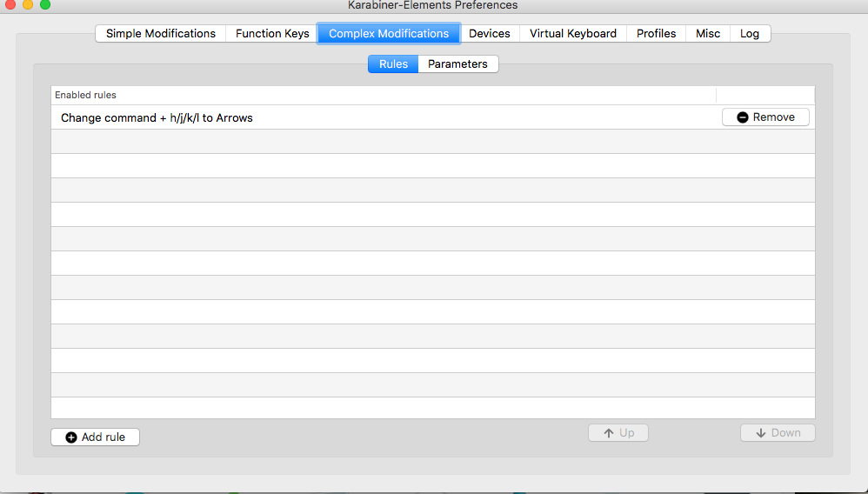Switch to the Profiles tab
This screenshot has height=494, width=868.
656,34
